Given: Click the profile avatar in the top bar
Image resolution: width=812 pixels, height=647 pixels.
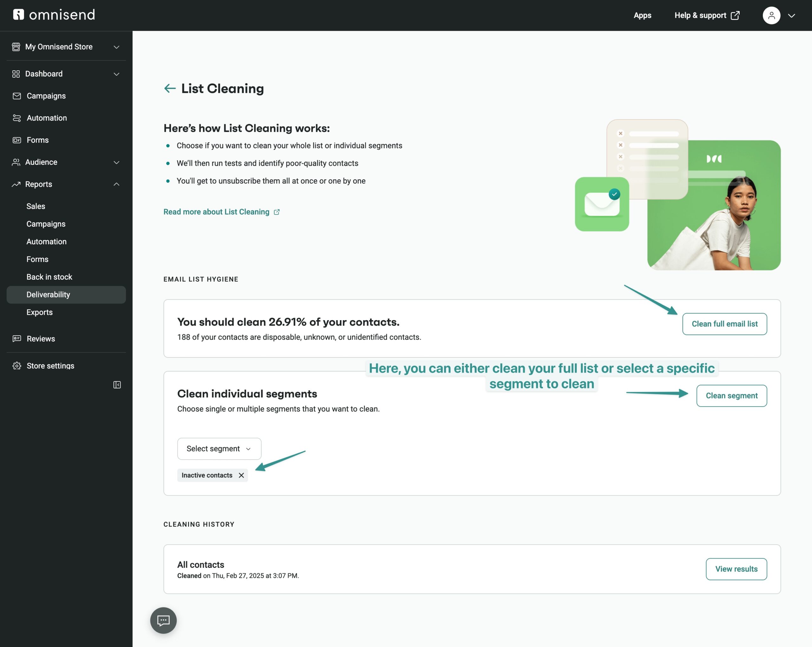Looking at the screenshot, I should [x=771, y=16].
